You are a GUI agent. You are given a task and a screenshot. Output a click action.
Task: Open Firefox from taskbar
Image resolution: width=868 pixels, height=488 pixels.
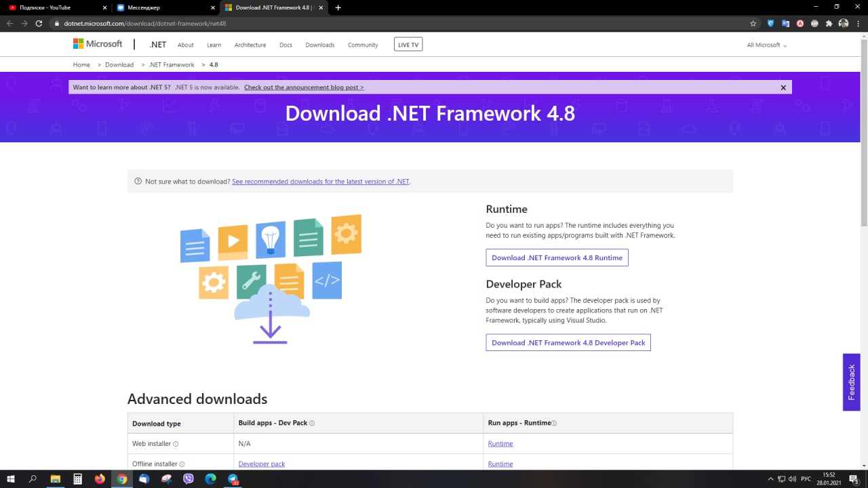click(x=100, y=479)
